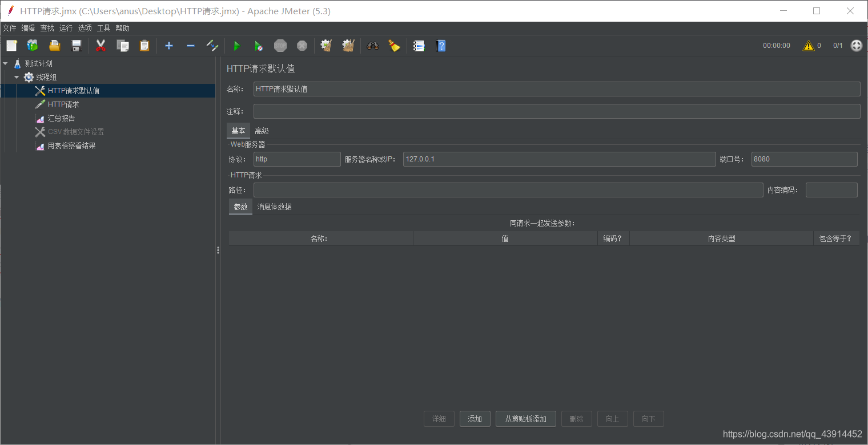Open the 运行 menu
Viewport: 868px width, 445px height.
click(x=66, y=28)
